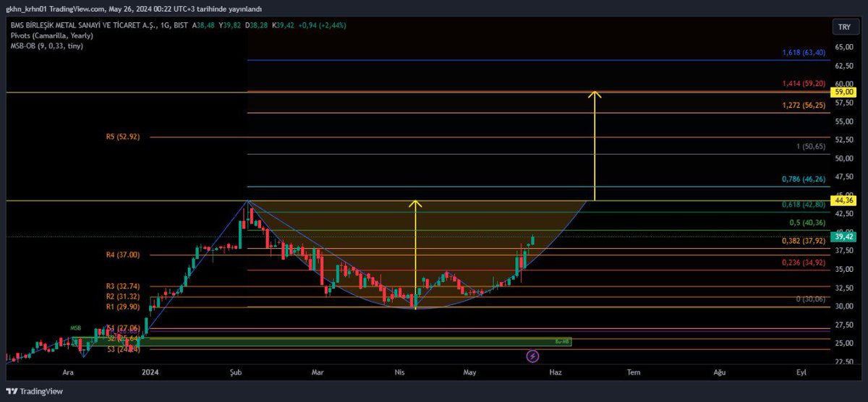The image size is (868, 402).
Task: Click the 2024 year label on time axis
Action: click(150, 372)
